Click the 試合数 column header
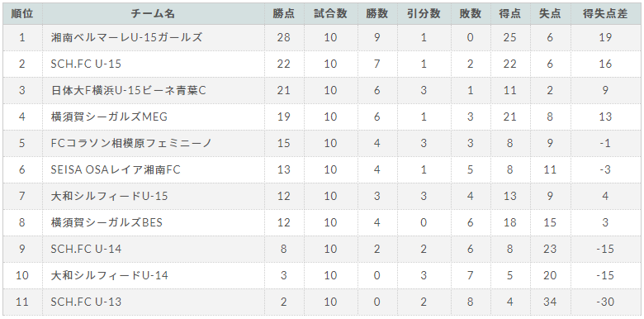 [330, 13]
